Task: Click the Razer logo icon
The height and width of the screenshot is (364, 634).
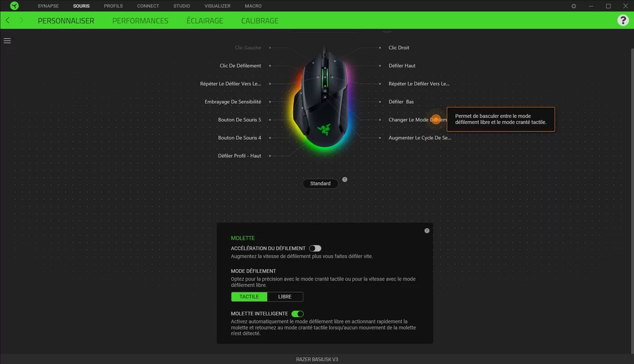Action: (x=14, y=6)
